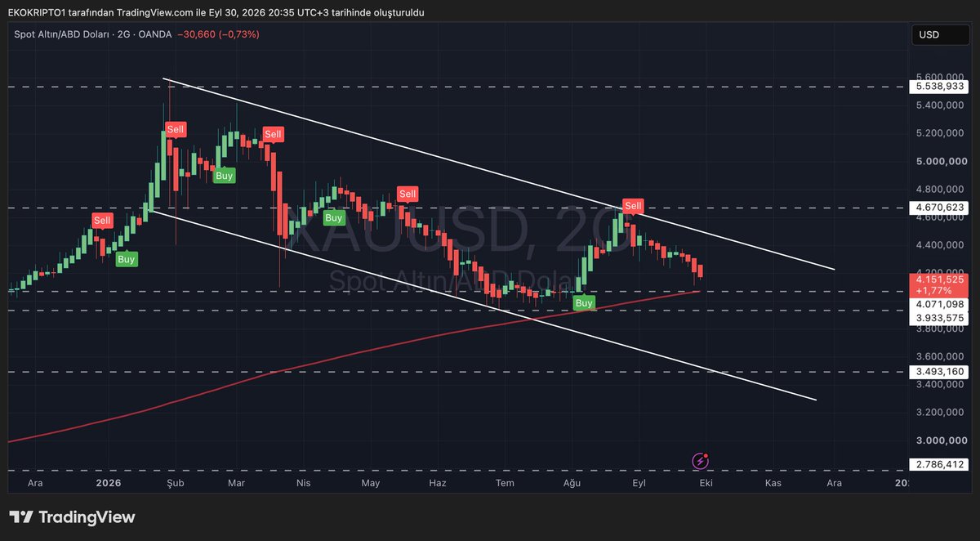Click the red current price 4.151,525 label

(939, 284)
